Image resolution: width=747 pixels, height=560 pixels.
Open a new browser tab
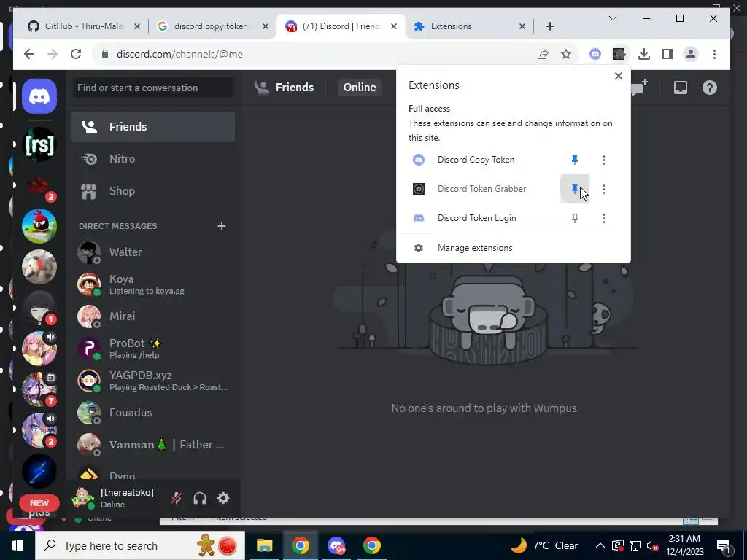[550, 26]
